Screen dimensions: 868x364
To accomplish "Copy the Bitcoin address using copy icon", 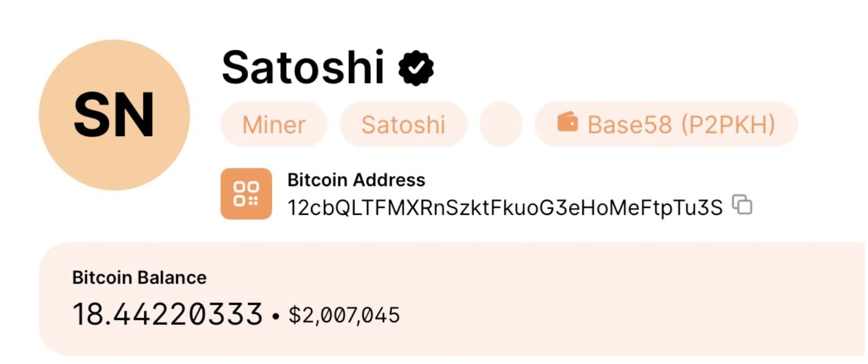I will [742, 205].
